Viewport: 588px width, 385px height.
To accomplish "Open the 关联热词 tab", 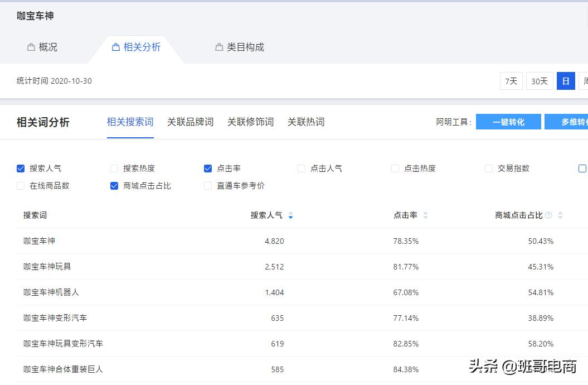I will click(305, 122).
